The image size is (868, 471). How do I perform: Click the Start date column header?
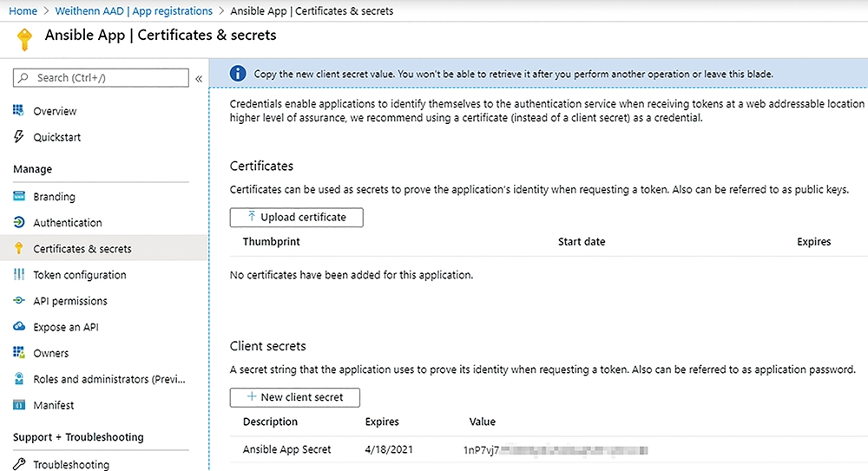pos(582,241)
